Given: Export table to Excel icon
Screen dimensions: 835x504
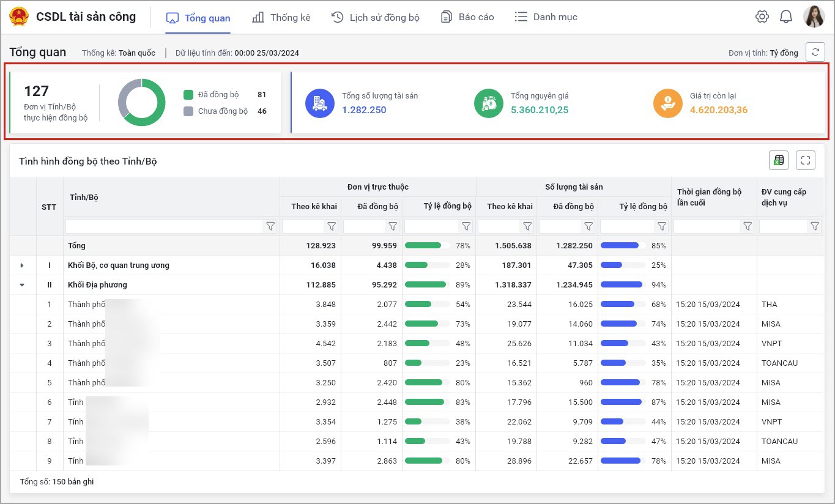Looking at the screenshot, I should 779,160.
